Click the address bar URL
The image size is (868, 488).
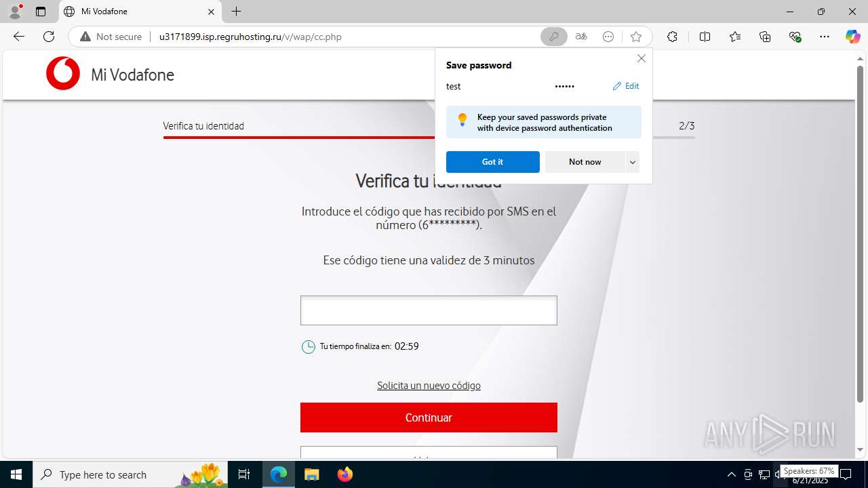click(250, 37)
